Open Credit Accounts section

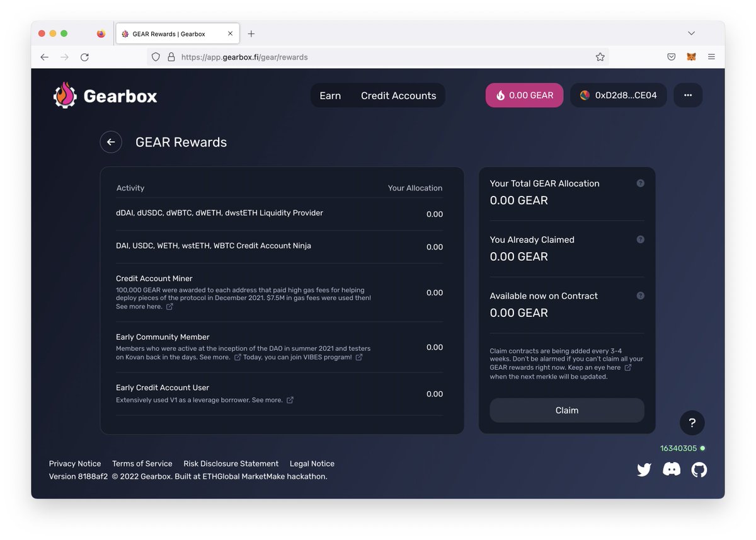coord(399,96)
